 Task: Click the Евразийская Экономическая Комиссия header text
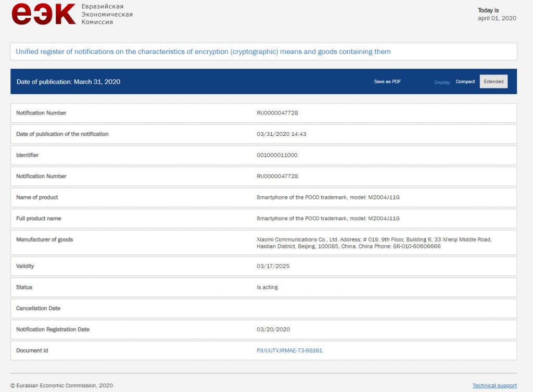point(107,14)
